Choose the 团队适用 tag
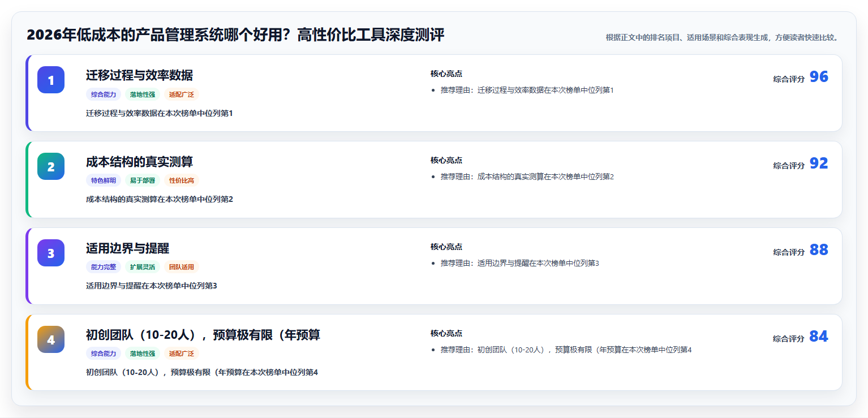 [x=182, y=267]
